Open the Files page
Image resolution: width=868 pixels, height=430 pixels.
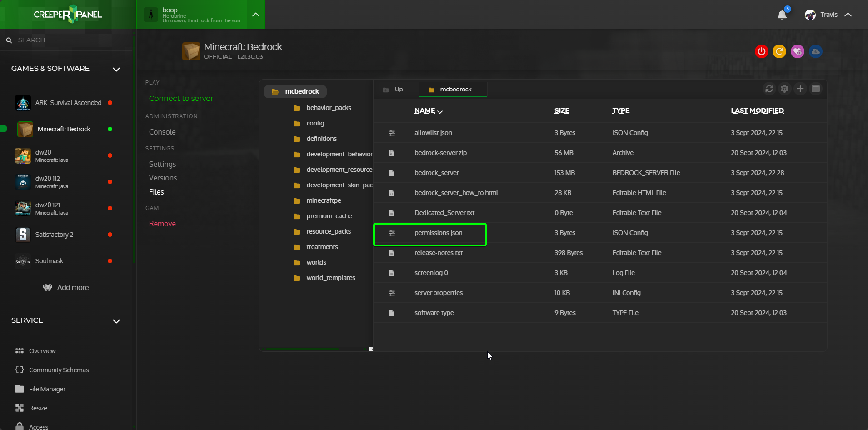tap(156, 192)
